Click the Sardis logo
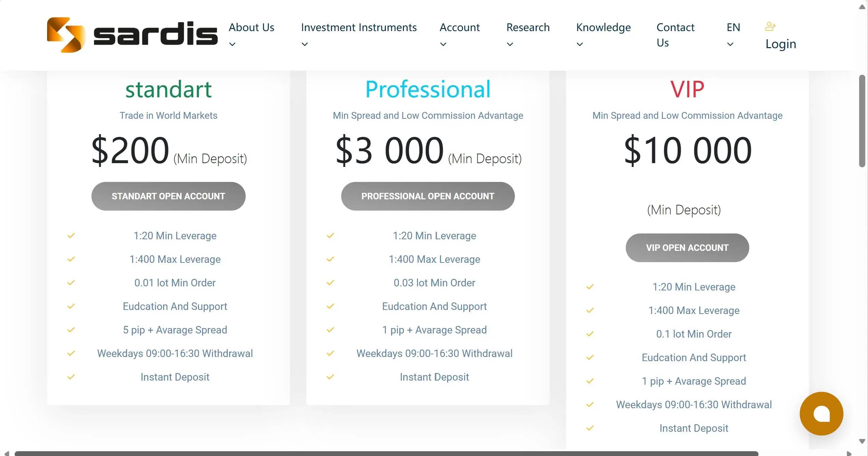This screenshot has width=868, height=456. click(x=132, y=35)
